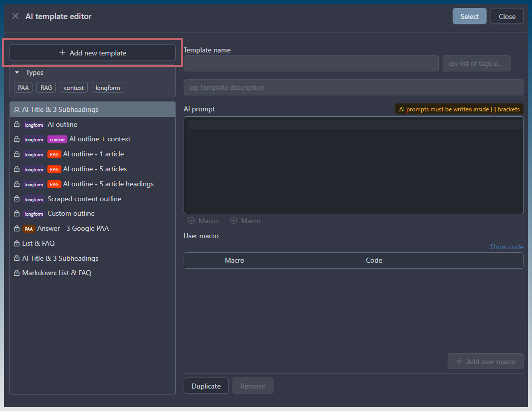Viewport: 532px width, 411px height.
Task: Select Answer - 3 Google PAA template
Action: (x=93, y=228)
